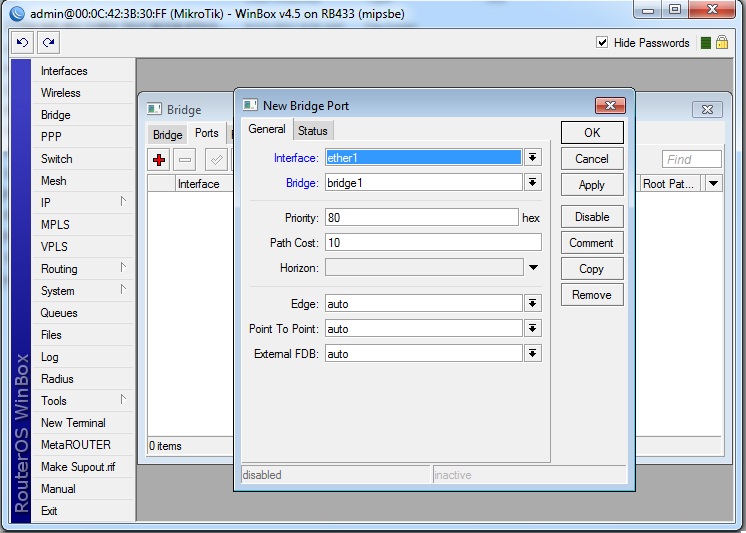The height and width of the screenshot is (533, 746).
Task: Switch to the General tab
Action: point(267,129)
